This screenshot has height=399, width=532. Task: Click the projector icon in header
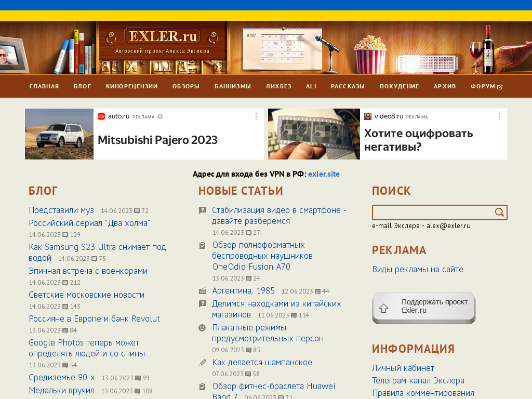(427, 64)
